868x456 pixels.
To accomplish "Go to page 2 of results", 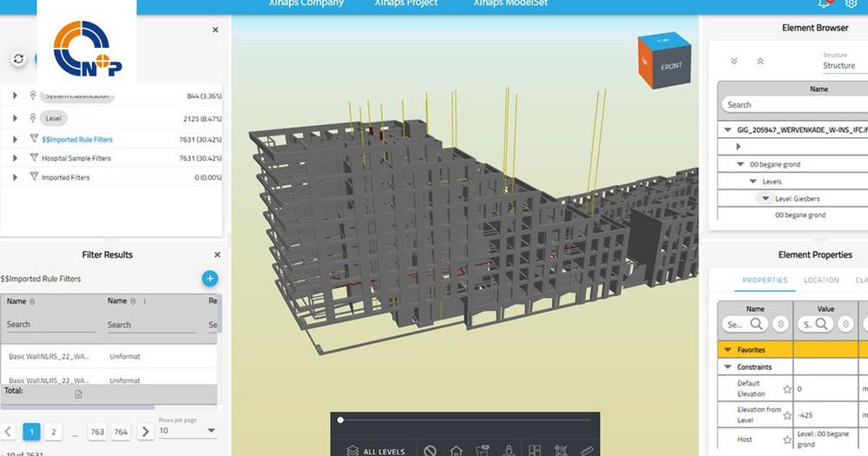I will coord(53,432).
